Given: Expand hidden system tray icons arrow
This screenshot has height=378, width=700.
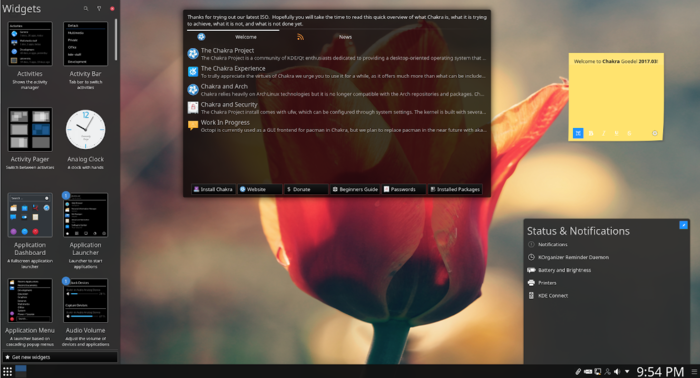Looking at the screenshot, I should [x=627, y=371].
